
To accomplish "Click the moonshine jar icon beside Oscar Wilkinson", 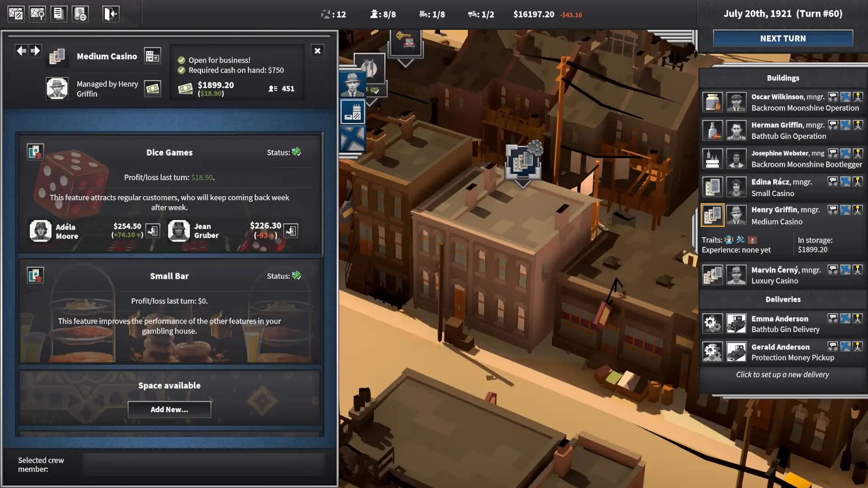I will pos(713,102).
